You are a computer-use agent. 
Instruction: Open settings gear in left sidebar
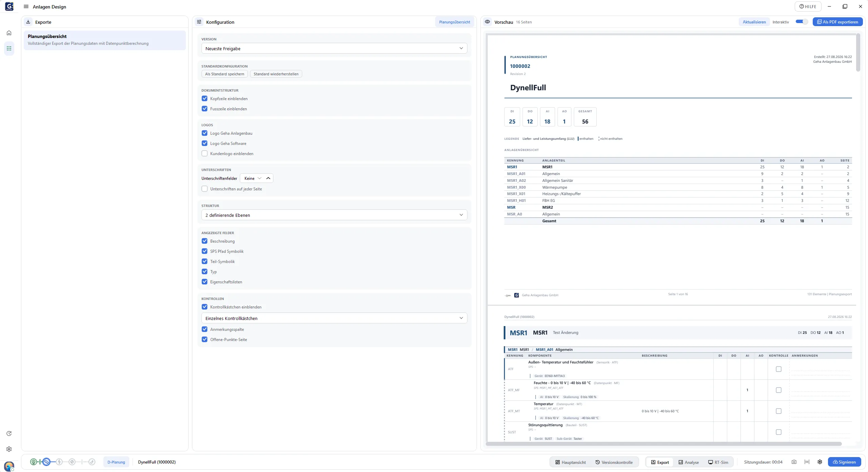9,449
